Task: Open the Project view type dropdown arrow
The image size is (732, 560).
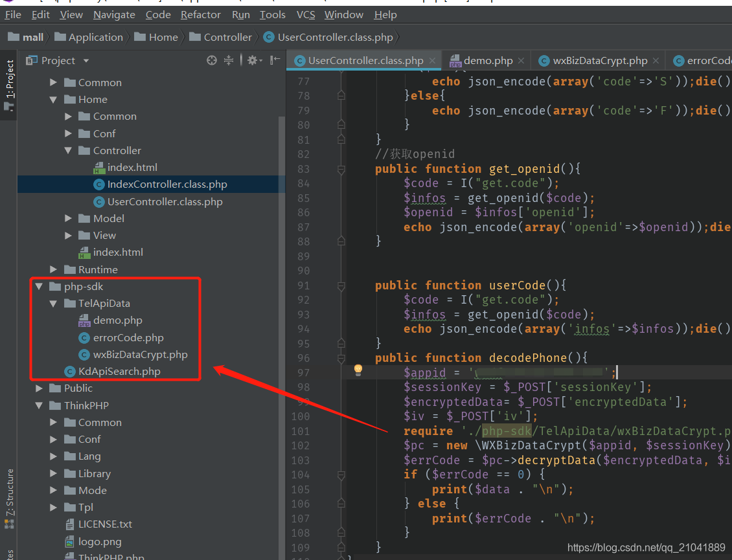Action: click(86, 61)
